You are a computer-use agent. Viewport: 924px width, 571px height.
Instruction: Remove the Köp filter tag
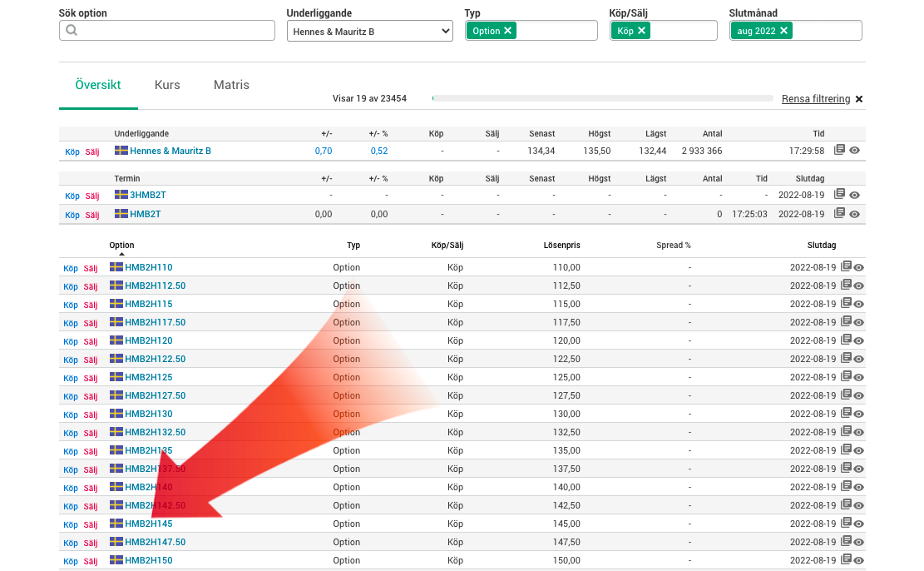coord(642,31)
